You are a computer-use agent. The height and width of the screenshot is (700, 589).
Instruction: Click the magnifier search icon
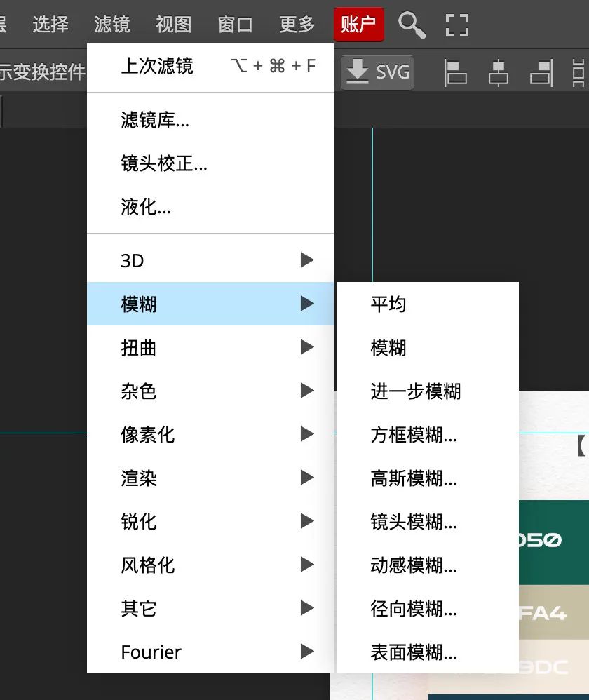[x=412, y=25]
